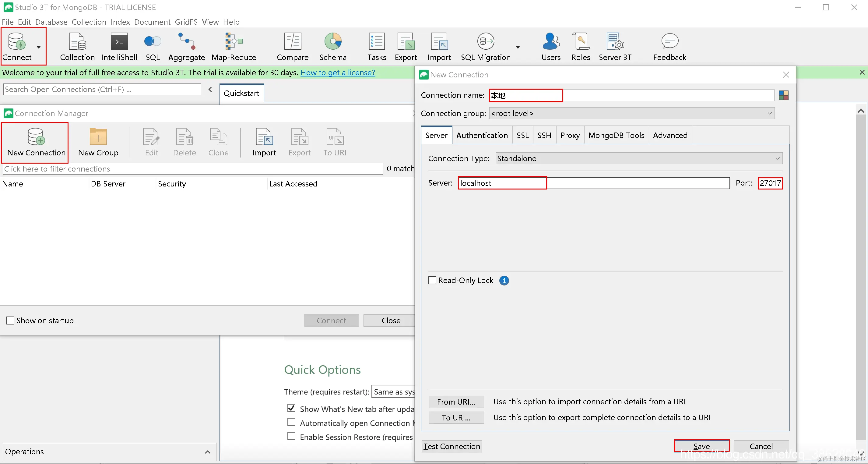Open the How to get a license link
Screen dimensions: 868x464
338,73
